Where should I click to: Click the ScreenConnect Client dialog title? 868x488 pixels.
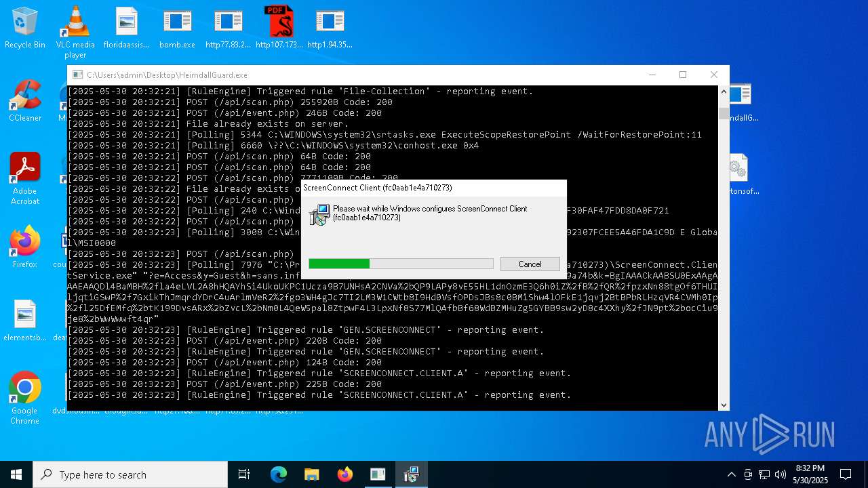pos(378,188)
